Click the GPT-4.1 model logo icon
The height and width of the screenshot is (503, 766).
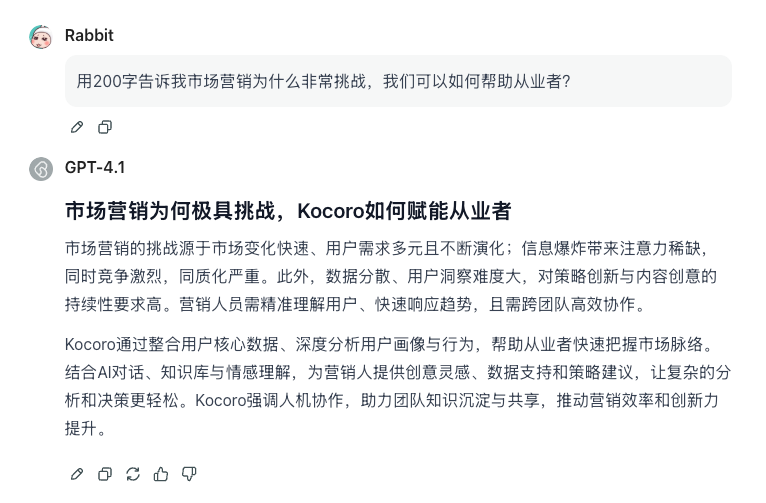(x=41, y=168)
